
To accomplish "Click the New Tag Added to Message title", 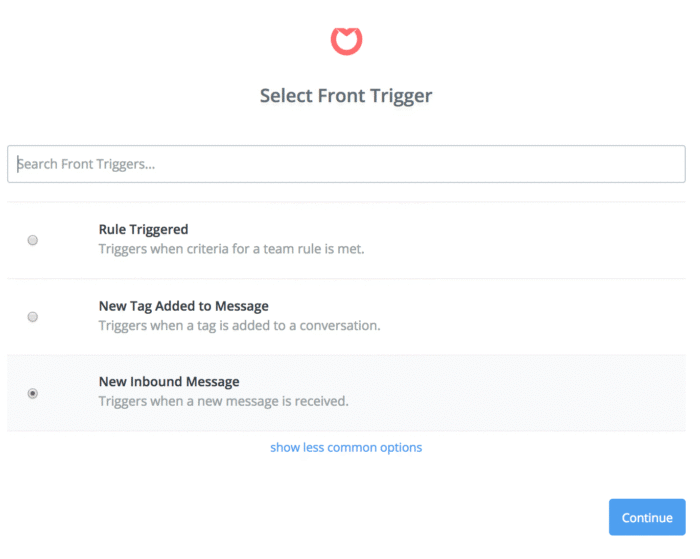I will tap(183, 306).
